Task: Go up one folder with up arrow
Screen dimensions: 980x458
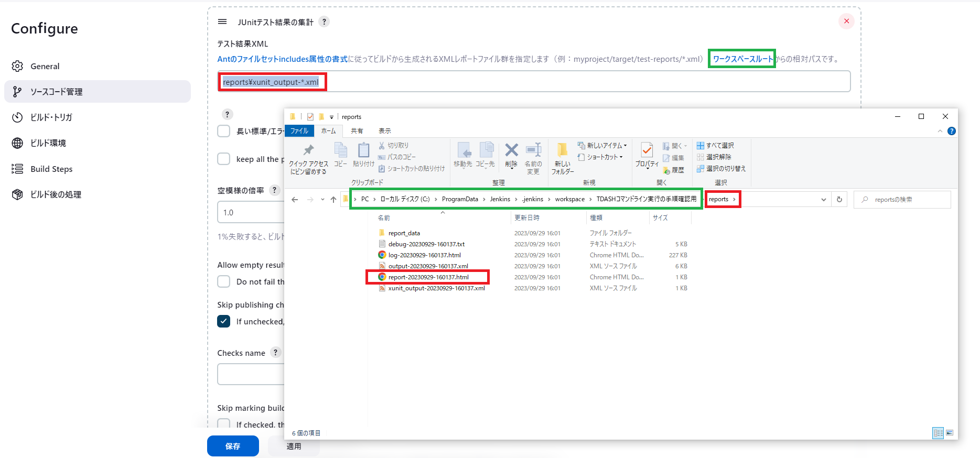Action: [x=333, y=200]
